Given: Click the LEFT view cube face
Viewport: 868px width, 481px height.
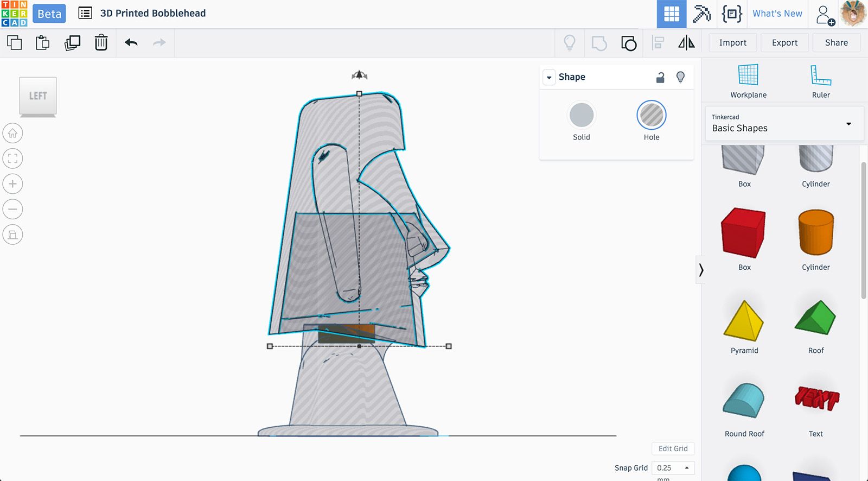Looking at the screenshot, I should pyautogui.click(x=38, y=96).
